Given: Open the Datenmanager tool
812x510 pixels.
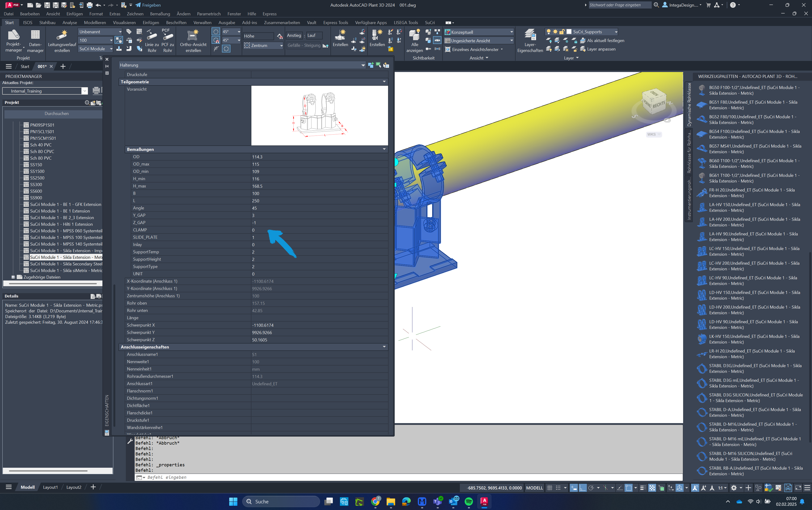Looking at the screenshot, I should tap(35, 41).
